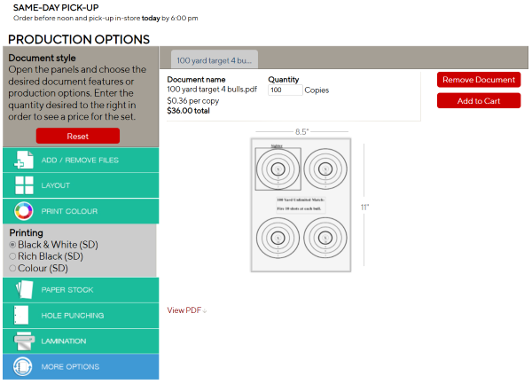
Task: Click the Add/Remove Files document icon
Action: [24, 160]
